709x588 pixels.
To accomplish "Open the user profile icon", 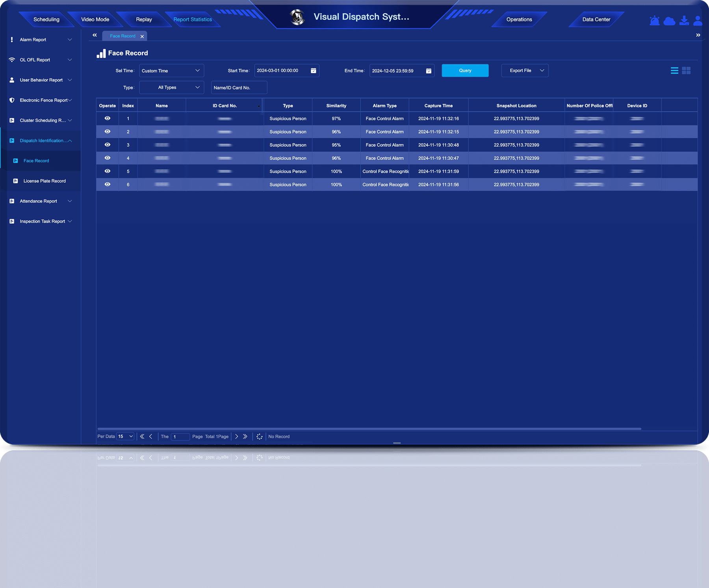I will click(x=698, y=20).
